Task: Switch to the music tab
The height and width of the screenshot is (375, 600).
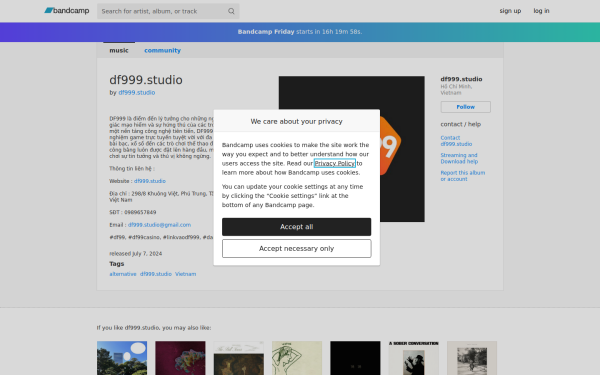Action: click(119, 51)
